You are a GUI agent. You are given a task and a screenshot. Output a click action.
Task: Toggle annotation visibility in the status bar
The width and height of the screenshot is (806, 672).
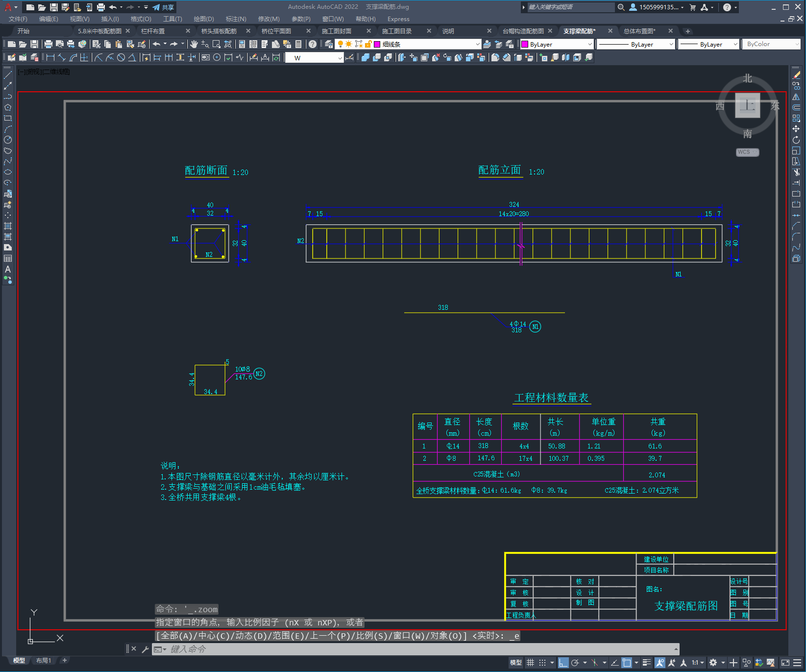(660, 663)
